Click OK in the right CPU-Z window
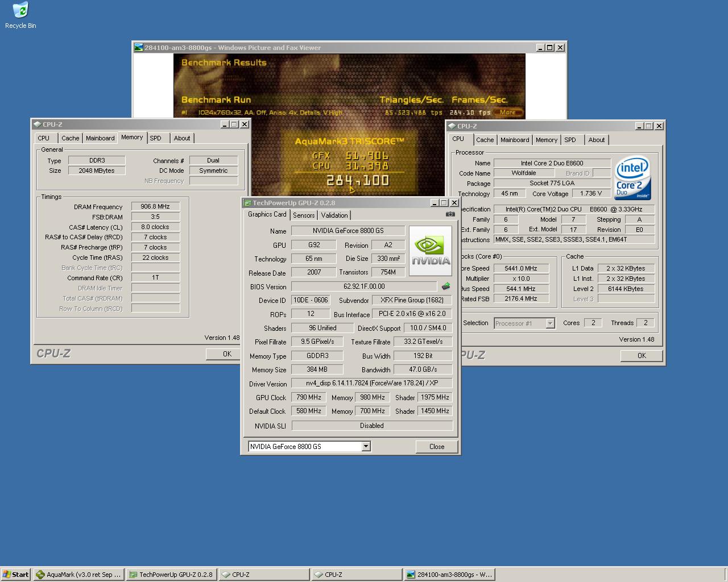Screen dimensions: 728x582 point(642,356)
